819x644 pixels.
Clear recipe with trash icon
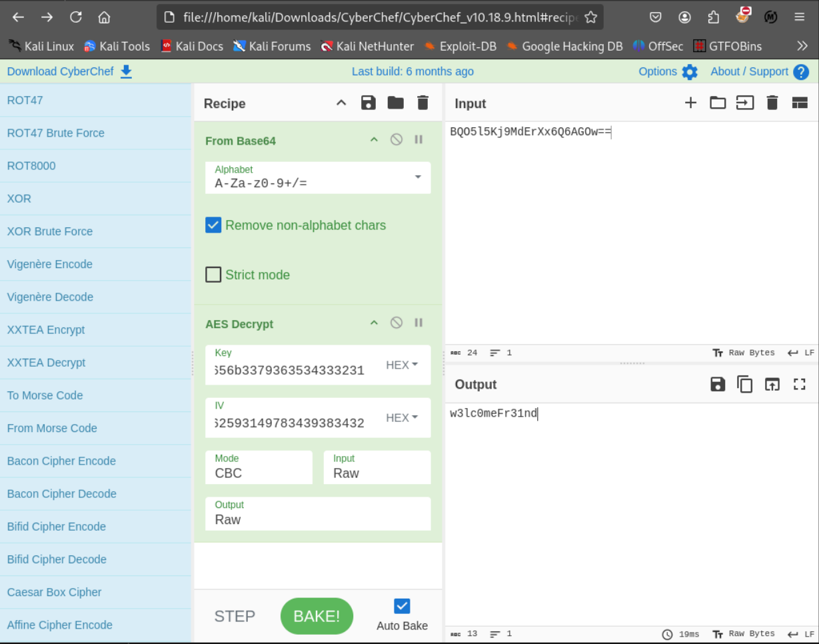[x=422, y=103]
